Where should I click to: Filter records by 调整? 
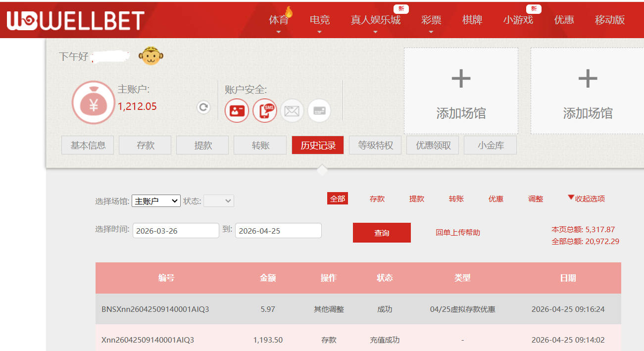(x=536, y=199)
